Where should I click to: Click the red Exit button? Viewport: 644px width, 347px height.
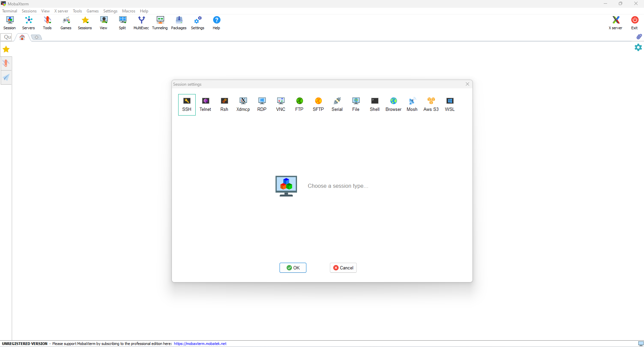click(634, 23)
